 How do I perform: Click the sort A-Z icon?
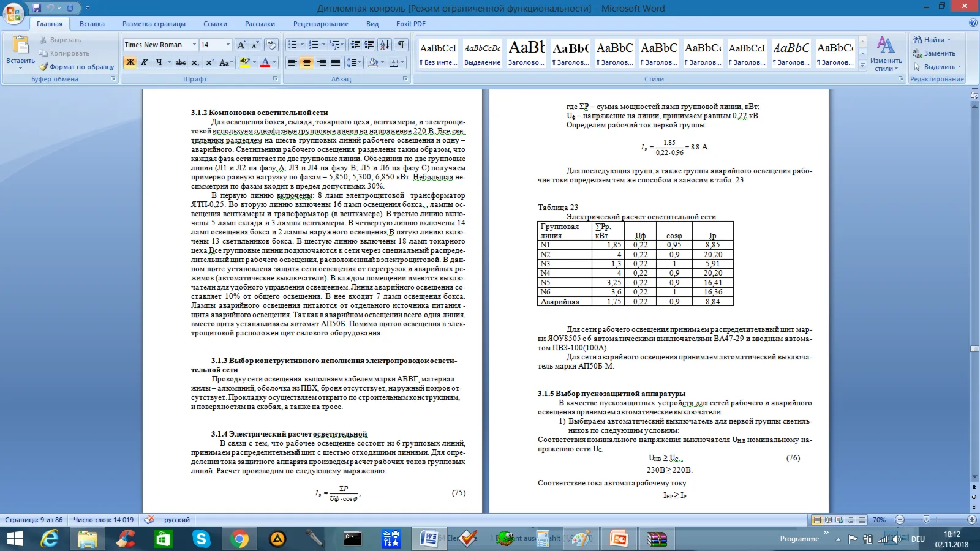click(385, 45)
